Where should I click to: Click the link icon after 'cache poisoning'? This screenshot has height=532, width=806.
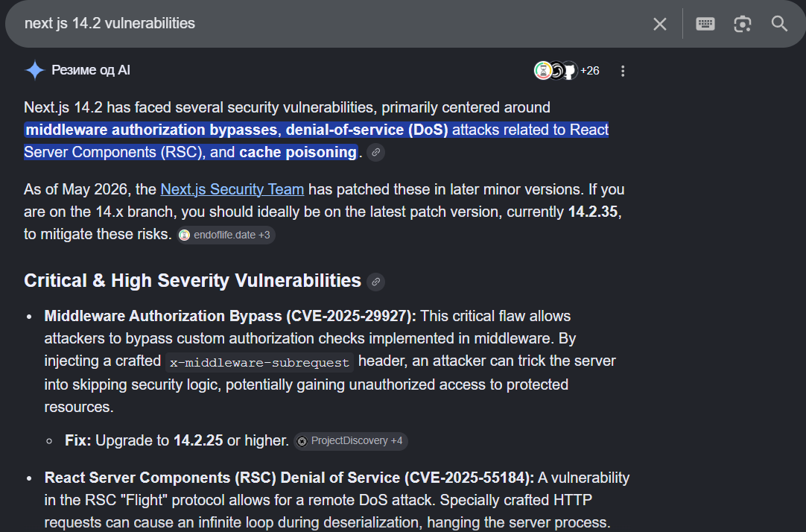pyautogui.click(x=375, y=153)
